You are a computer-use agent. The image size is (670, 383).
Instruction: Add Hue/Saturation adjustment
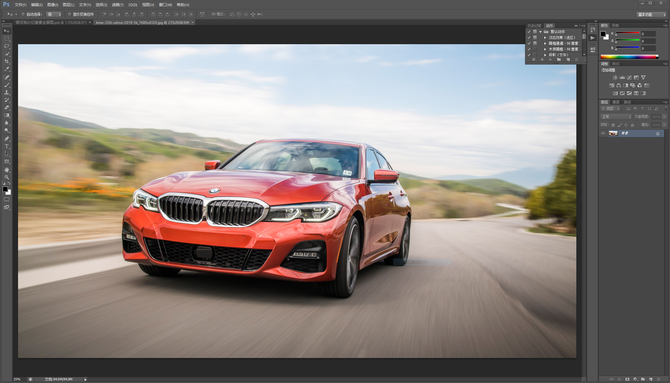coord(611,85)
